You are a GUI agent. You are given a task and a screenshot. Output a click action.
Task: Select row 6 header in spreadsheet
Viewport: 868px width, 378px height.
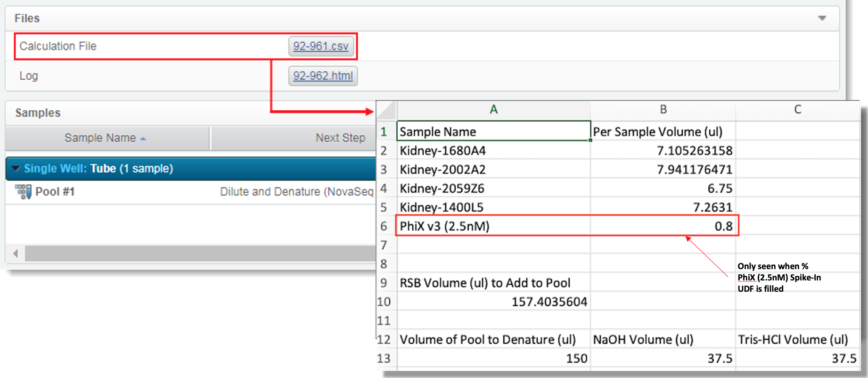pos(384,226)
